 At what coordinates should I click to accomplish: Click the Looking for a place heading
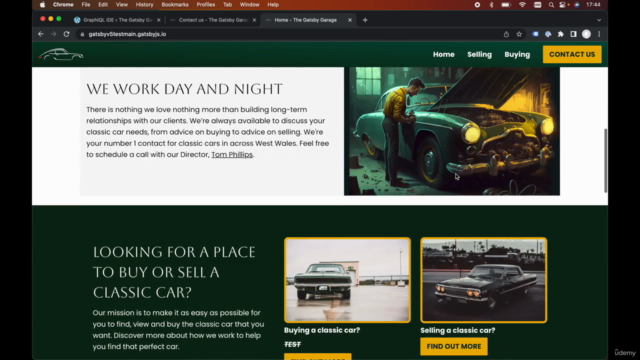174,272
